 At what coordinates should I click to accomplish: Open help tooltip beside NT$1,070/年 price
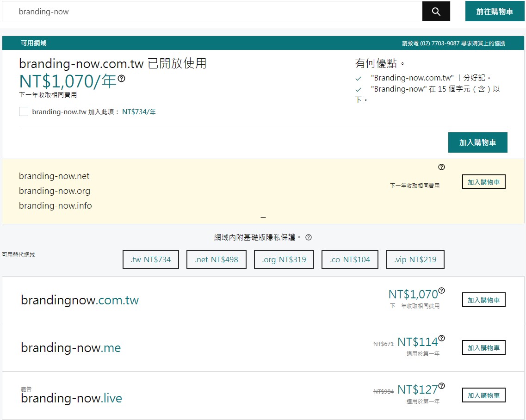121,79
